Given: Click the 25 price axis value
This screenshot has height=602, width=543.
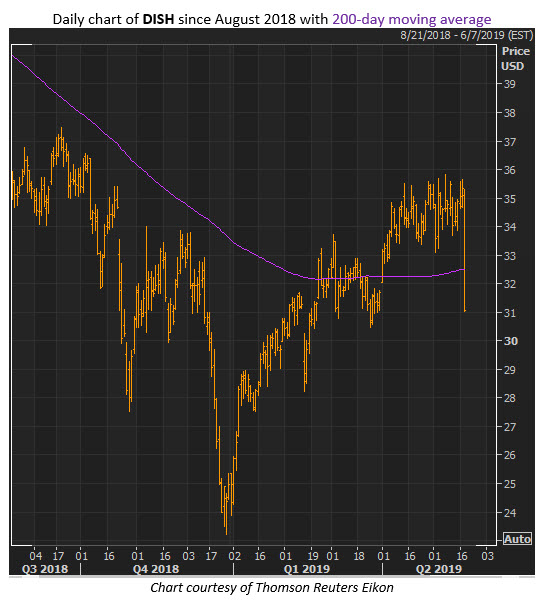Looking at the screenshot, I should (x=510, y=484).
